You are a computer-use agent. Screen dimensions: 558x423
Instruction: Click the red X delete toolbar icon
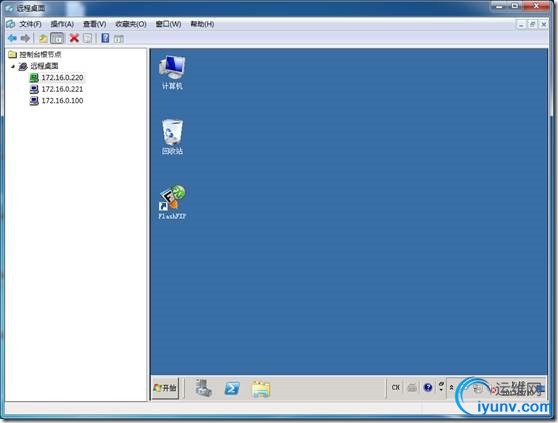pos(74,38)
